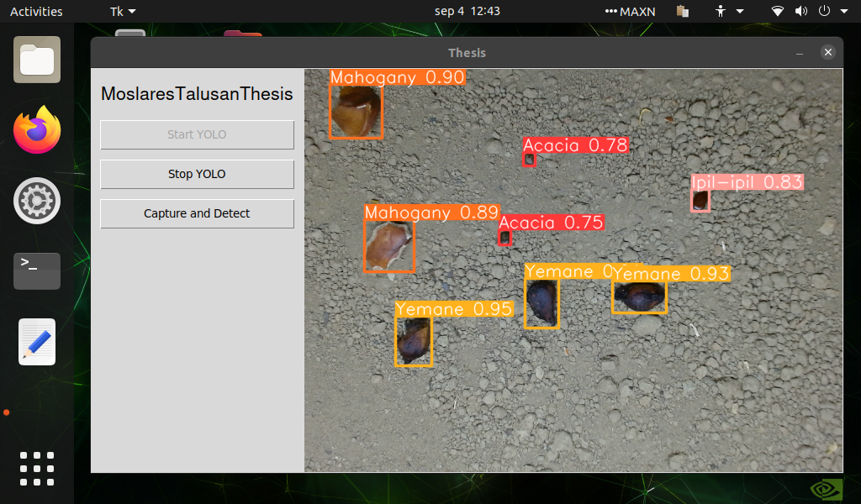Viewport: 861px width, 504px height.
Task: Click the Capture and Detect button
Action: [197, 213]
